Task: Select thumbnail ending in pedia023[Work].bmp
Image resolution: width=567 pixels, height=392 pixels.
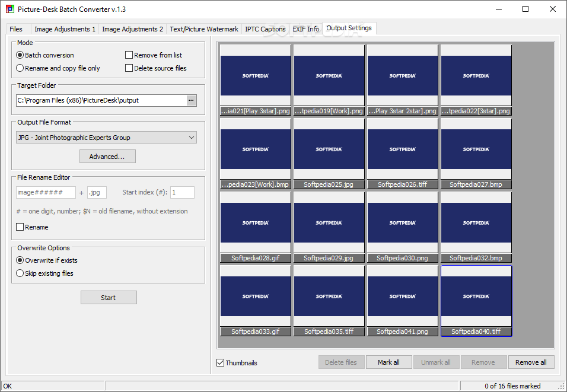Action: (256, 154)
